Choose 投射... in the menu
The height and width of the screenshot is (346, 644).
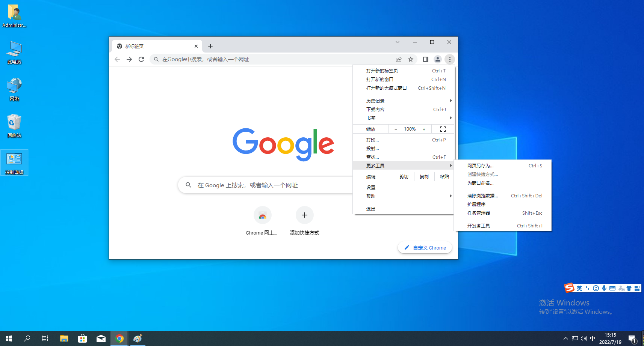403,148
